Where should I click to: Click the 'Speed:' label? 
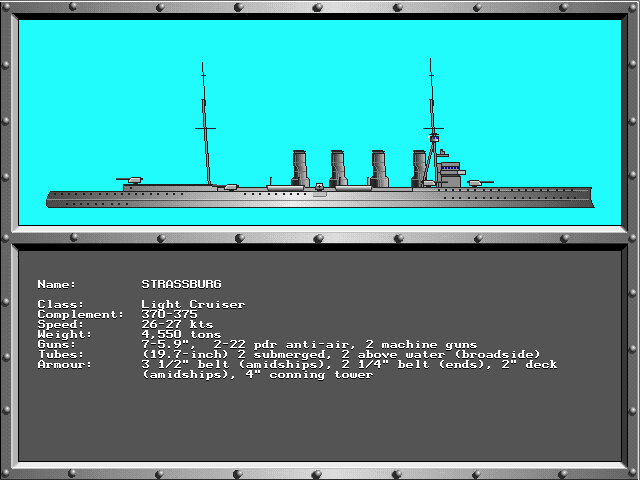60,324
